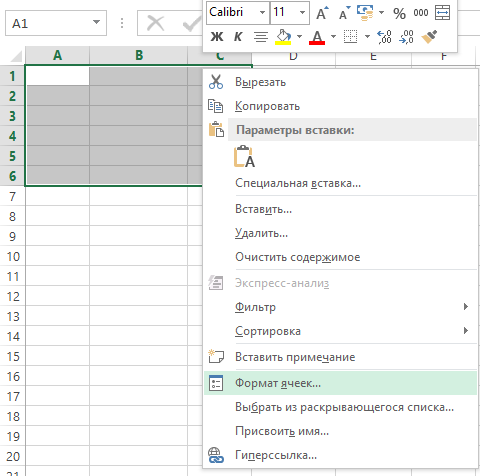The height and width of the screenshot is (476, 480).
Task: Click the merge and center icon
Action: pos(442,13)
